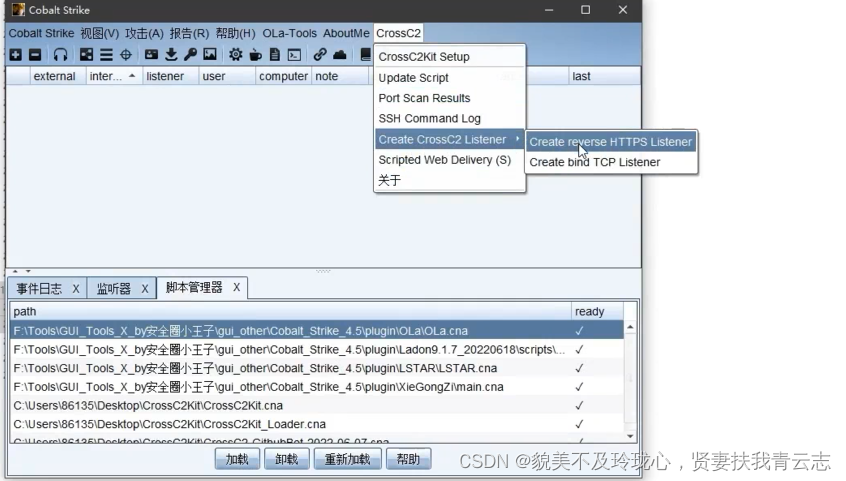Click the help book icon in toolbar

point(366,55)
